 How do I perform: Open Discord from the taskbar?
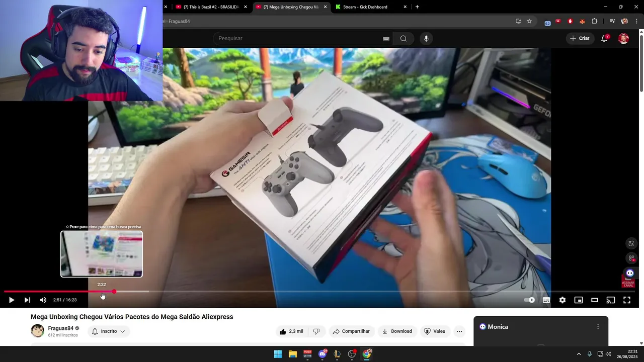pos(323,354)
